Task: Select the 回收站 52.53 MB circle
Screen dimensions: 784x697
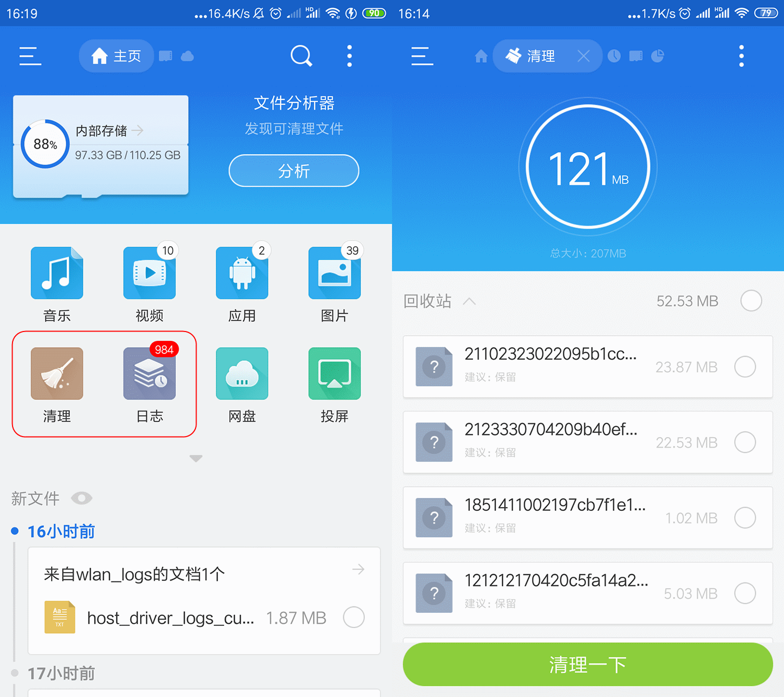Action: 751,301
